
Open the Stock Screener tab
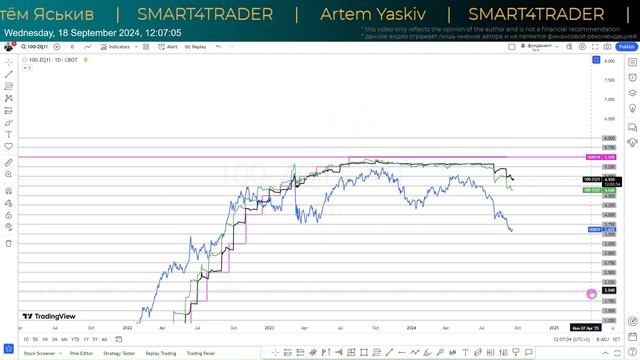pyautogui.click(x=39, y=353)
